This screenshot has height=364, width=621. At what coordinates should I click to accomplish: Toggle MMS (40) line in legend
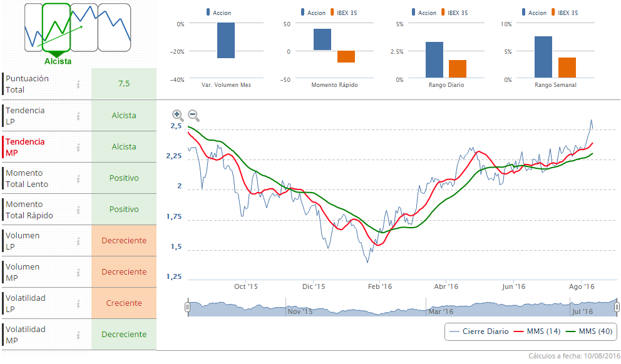588,331
